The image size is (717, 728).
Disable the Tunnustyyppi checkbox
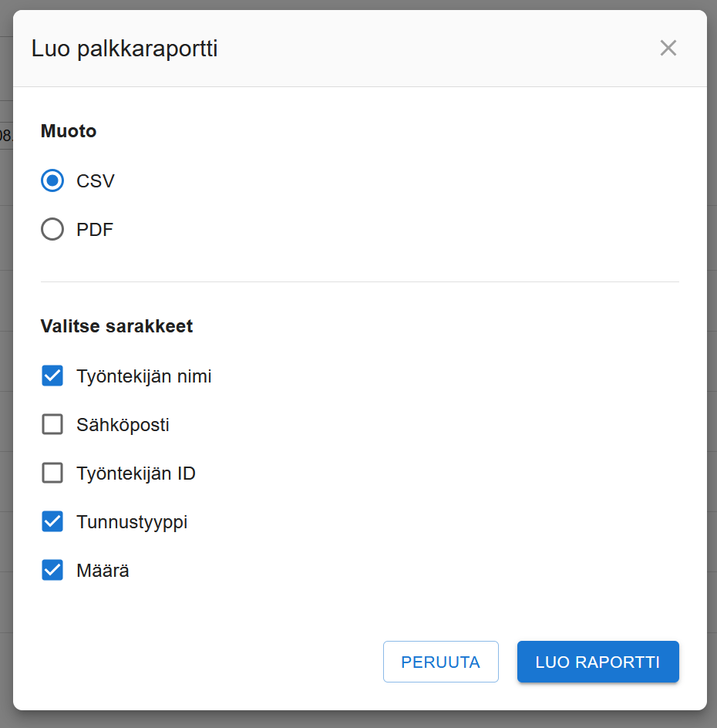click(x=52, y=521)
